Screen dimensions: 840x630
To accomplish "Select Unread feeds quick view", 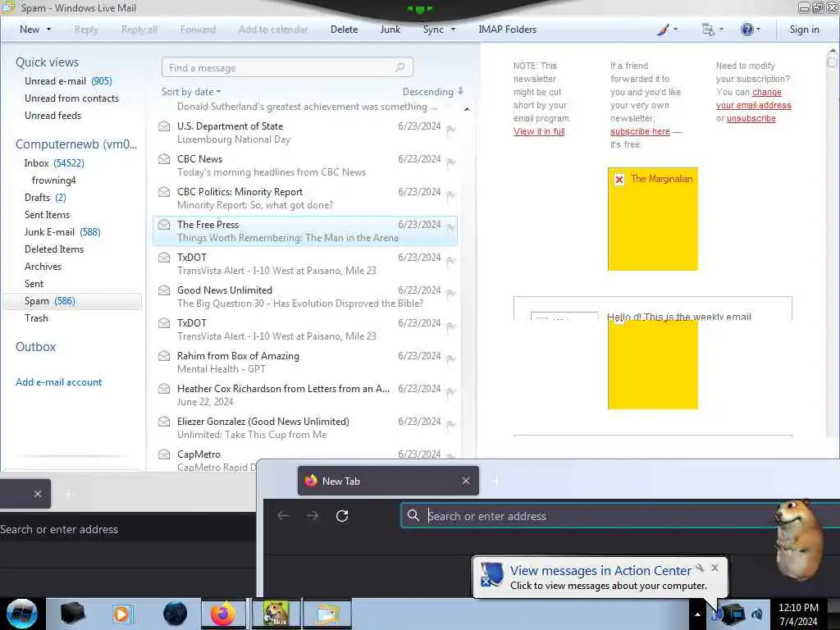I will [52, 115].
